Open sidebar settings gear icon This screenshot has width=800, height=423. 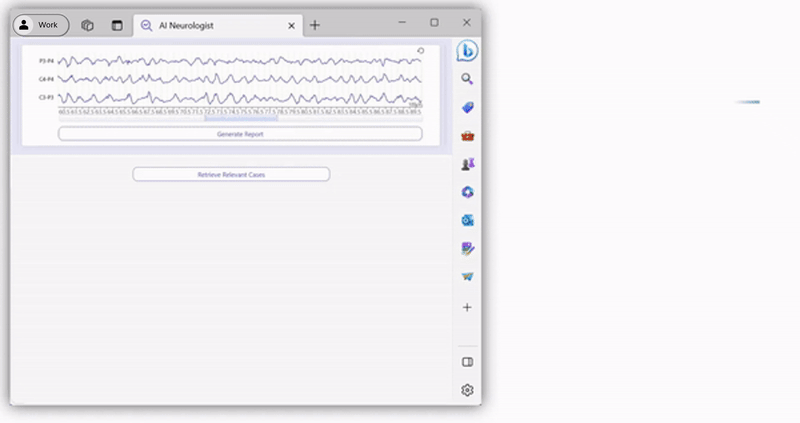(467, 390)
